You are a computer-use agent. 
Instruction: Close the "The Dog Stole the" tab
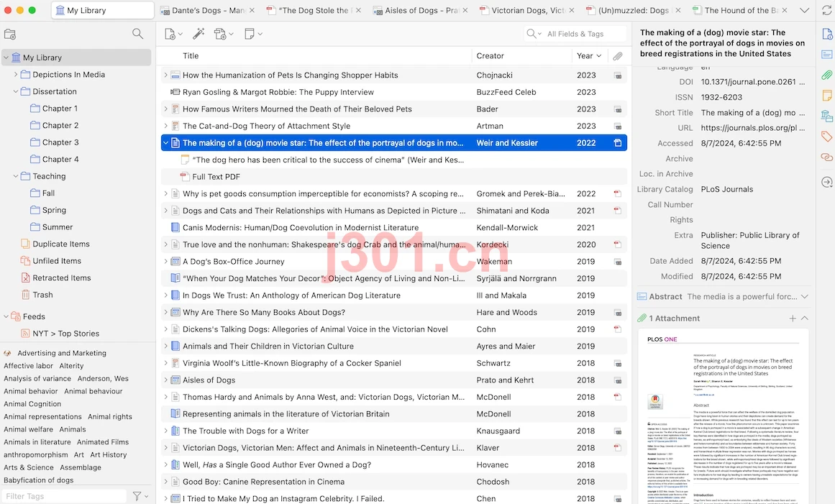click(x=358, y=10)
